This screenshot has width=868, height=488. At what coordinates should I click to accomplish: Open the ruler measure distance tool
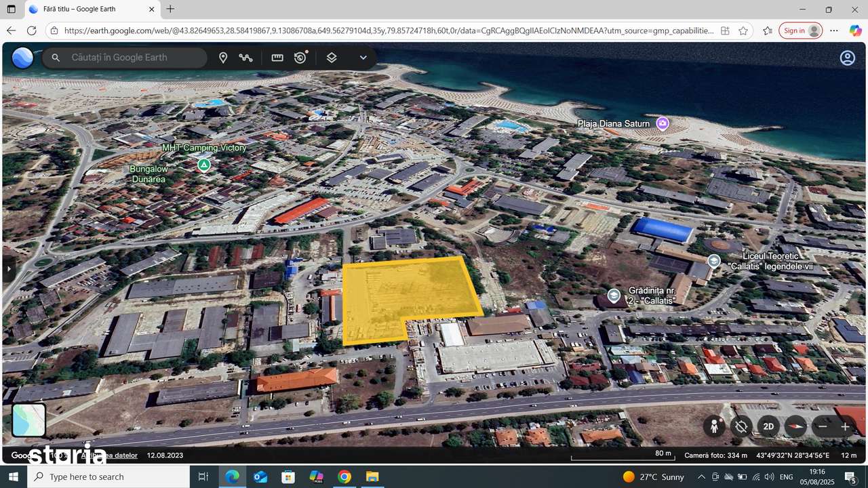coord(277,58)
